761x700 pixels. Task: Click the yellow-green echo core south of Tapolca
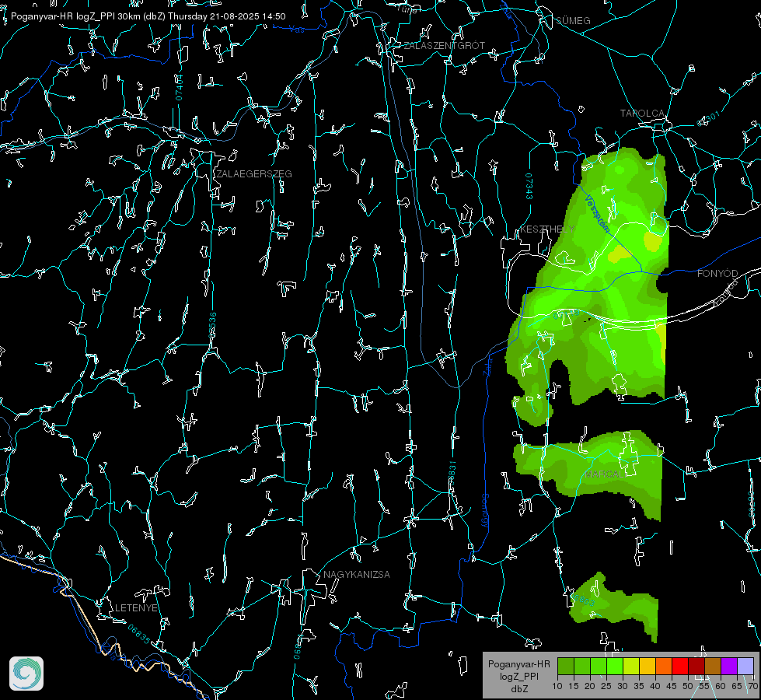click(x=653, y=241)
